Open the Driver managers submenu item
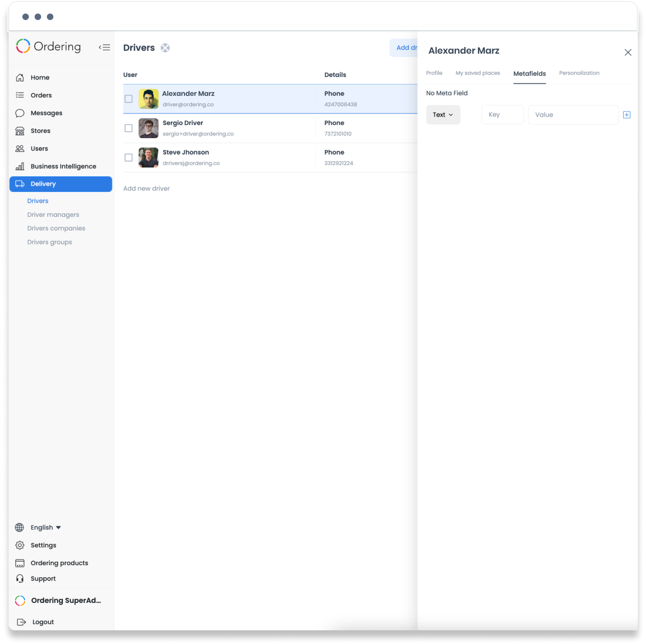The image size is (646, 644). click(x=53, y=215)
